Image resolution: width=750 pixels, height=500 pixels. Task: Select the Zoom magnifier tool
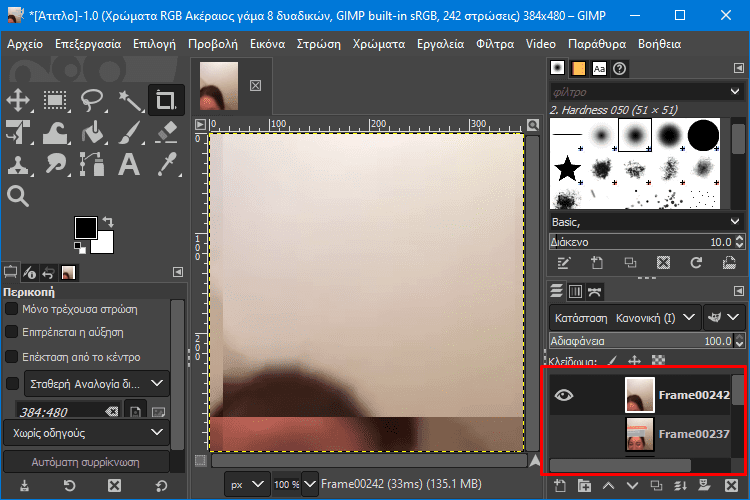[18, 196]
